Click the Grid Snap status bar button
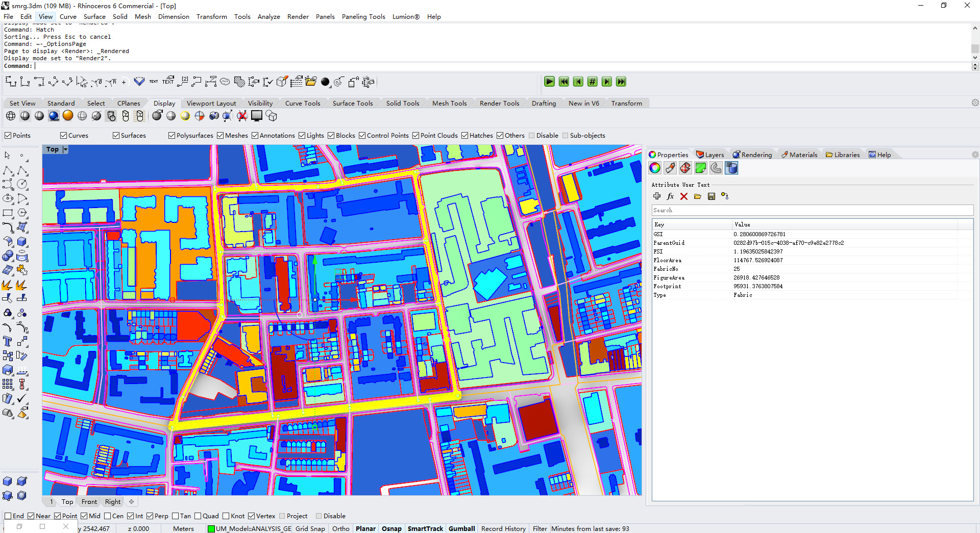 point(310,529)
